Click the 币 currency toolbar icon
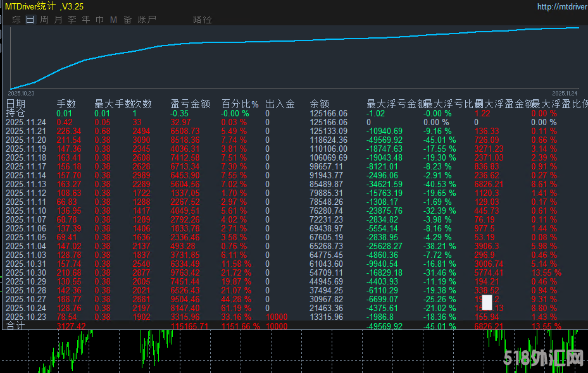Screen dimensions: 588x373 point(99,19)
